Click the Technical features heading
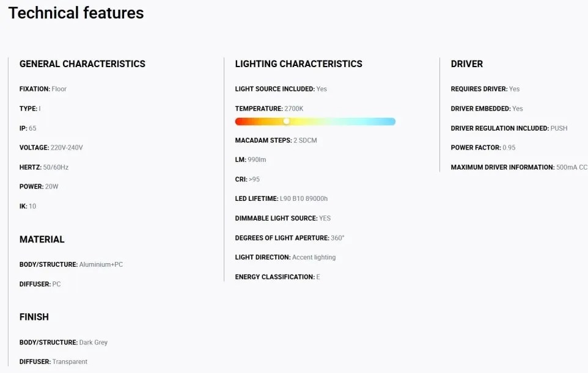The width and height of the screenshot is (588, 373). pos(76,13)
